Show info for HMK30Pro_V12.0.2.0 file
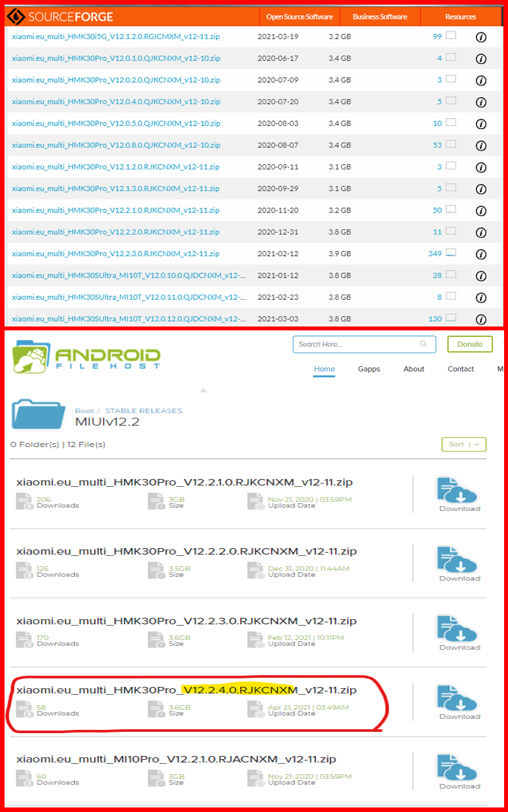 coord(481,81)
